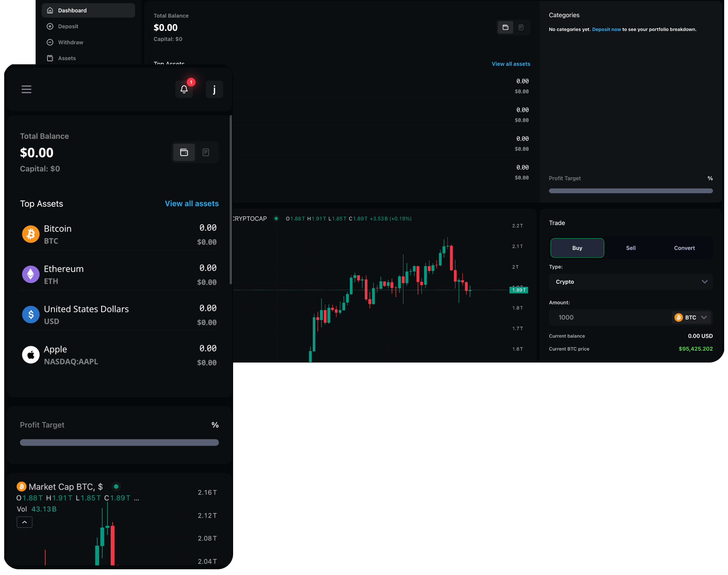Click the Bitcoin coin icon in Top Assets
728x575 pixels.
(31, 234)
